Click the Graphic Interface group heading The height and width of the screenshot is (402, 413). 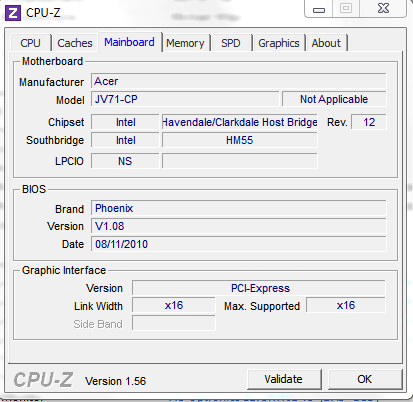tap(64, 270)
